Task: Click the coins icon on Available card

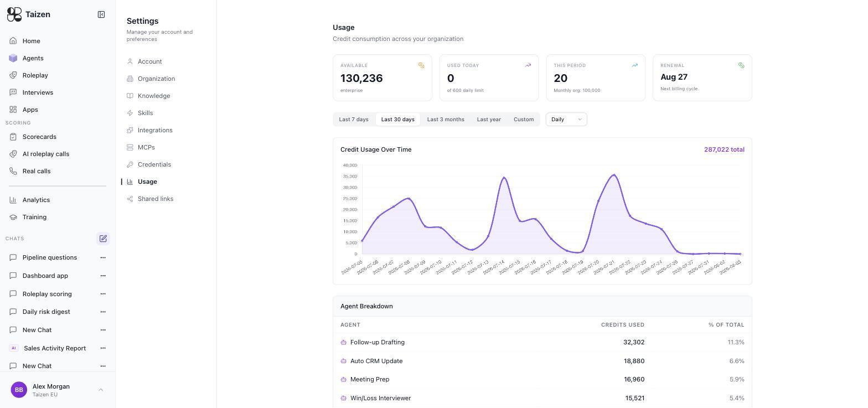Action: 421,65
